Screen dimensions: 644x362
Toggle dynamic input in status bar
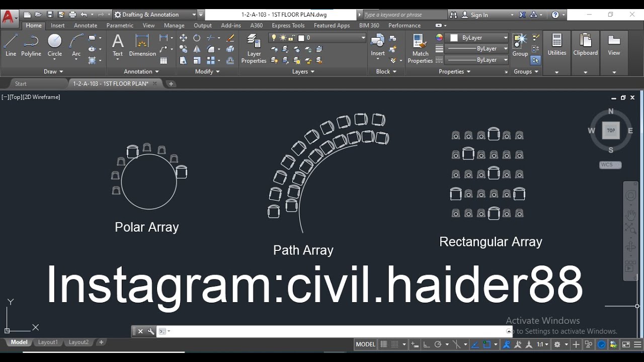(x=415, y=344)
